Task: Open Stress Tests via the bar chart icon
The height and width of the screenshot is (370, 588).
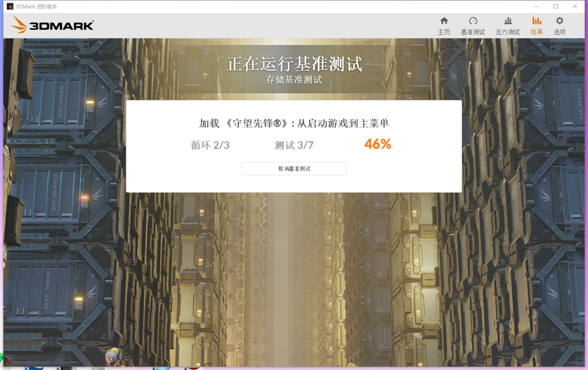Action: 507,21
